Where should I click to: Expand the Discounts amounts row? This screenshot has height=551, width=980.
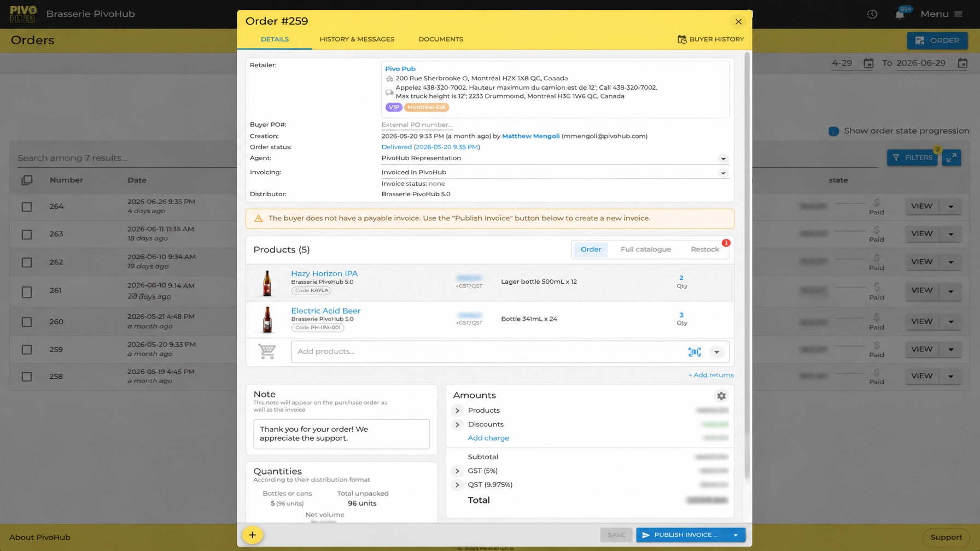click(x=457, y=425)
